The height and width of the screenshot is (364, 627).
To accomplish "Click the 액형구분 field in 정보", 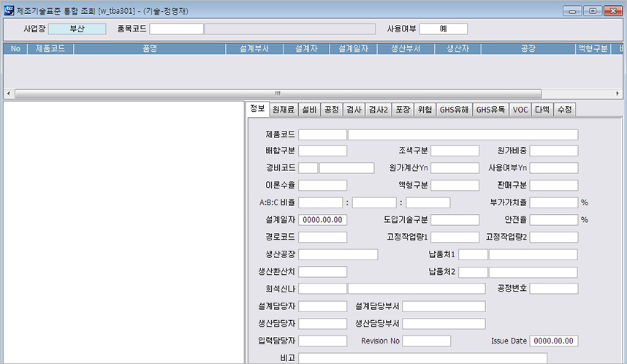I will coord(455,185).
